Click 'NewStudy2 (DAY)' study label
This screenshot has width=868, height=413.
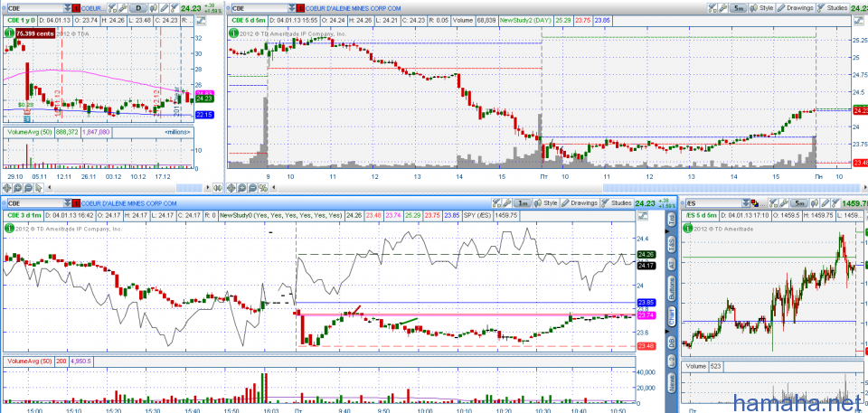click(526, 21)
